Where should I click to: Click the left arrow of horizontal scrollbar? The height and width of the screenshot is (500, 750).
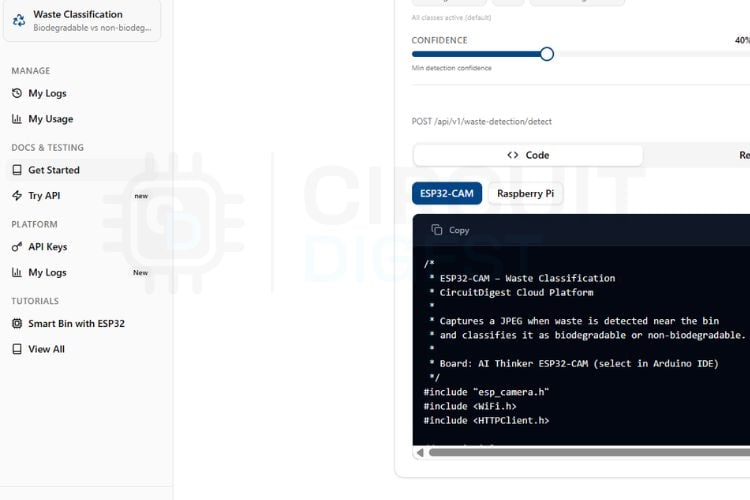[x=420, y=452]
